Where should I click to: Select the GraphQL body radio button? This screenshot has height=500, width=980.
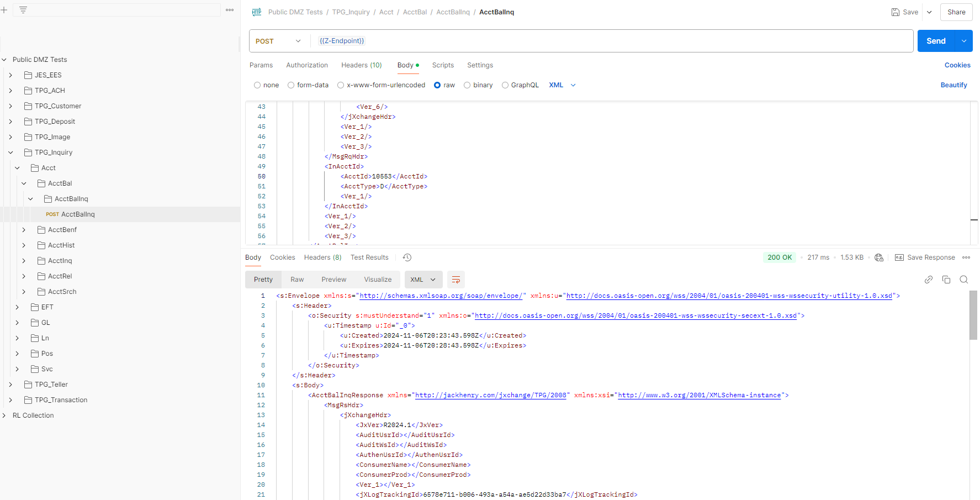click(505, 85)
